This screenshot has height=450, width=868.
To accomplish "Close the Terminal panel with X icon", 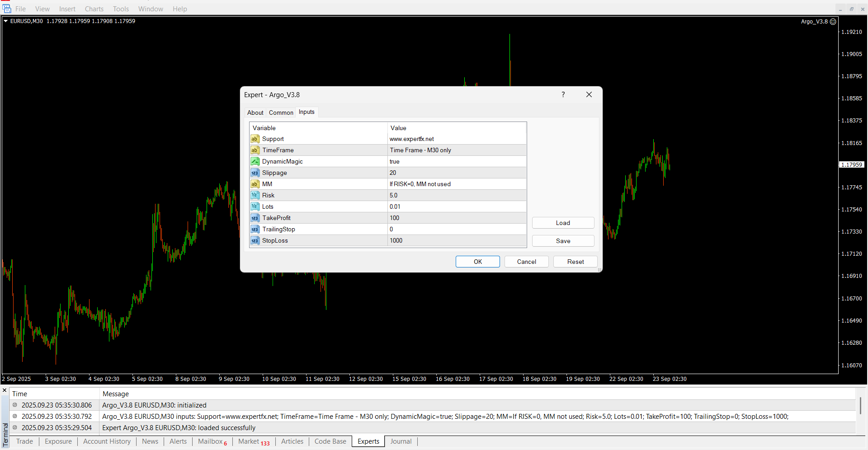I will (x=5, y=390).
